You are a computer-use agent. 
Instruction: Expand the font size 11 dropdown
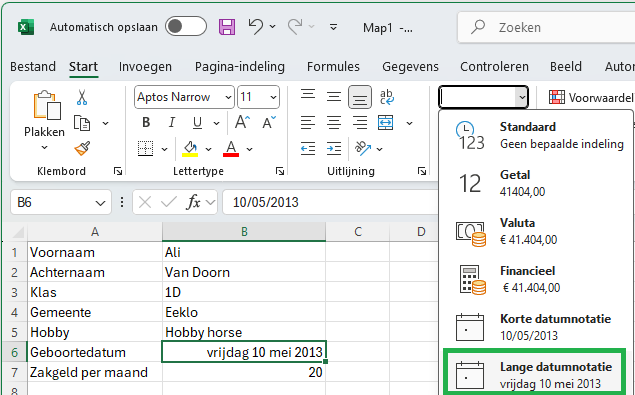pyautogui.click(x=273, y=98)
